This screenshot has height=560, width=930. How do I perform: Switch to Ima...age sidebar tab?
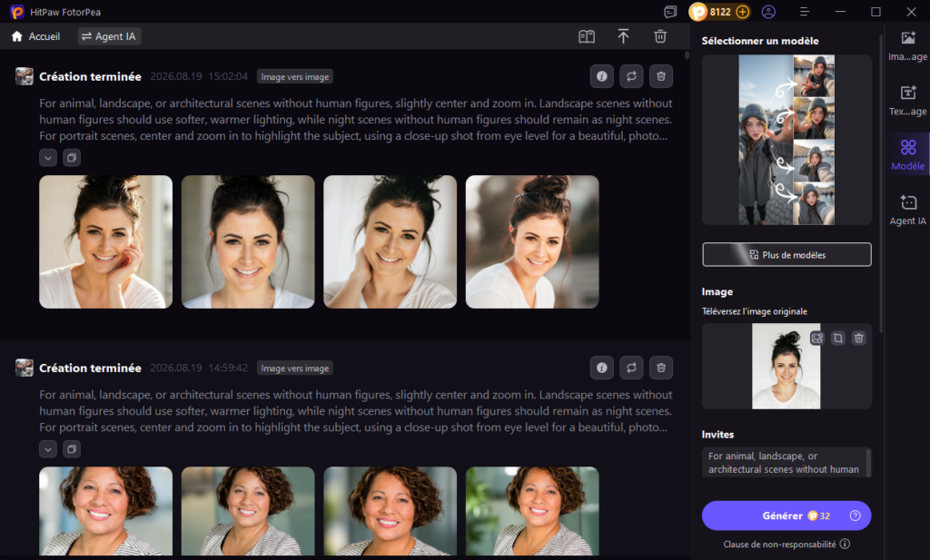point(907,46)
